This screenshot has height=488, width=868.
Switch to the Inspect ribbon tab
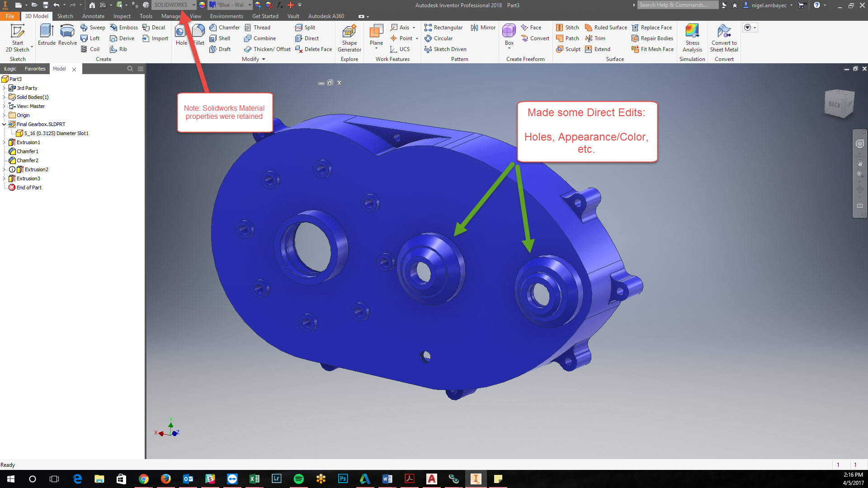(x=122, y=16)
